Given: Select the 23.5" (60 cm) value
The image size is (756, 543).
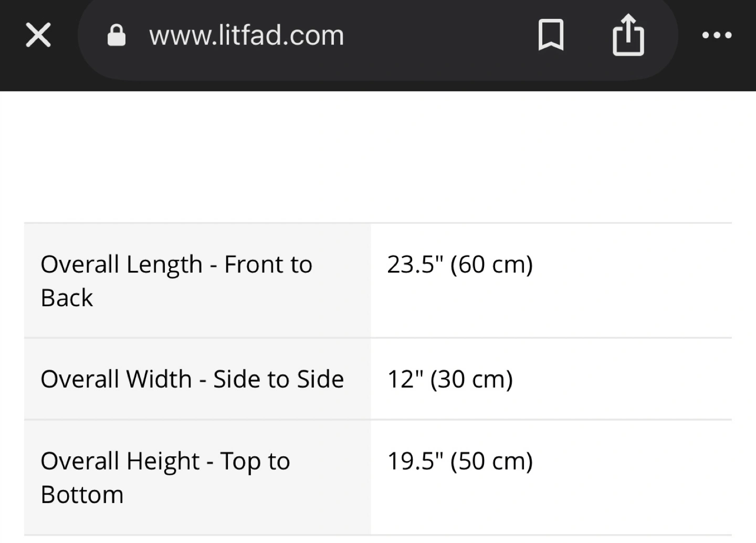Looking at the screenshot, I should pyautogui.click(x=460, y=264).
